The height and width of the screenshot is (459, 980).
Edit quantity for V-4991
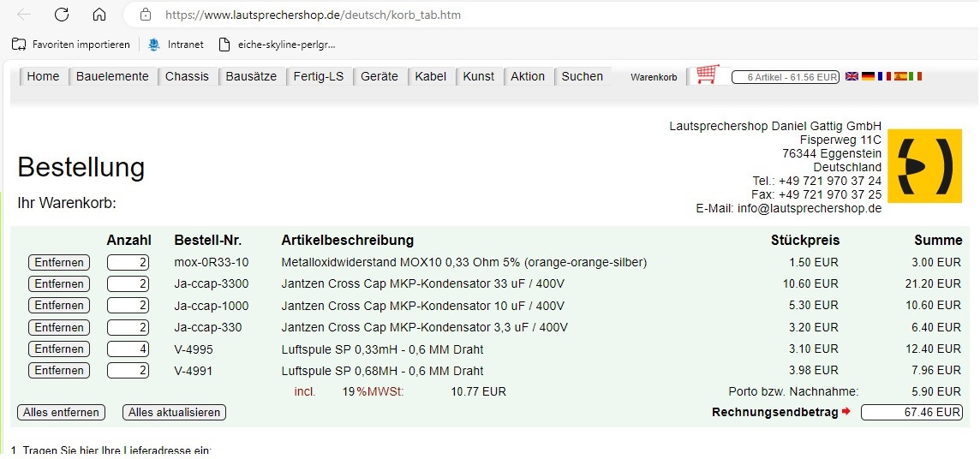[x=128, y=370]
